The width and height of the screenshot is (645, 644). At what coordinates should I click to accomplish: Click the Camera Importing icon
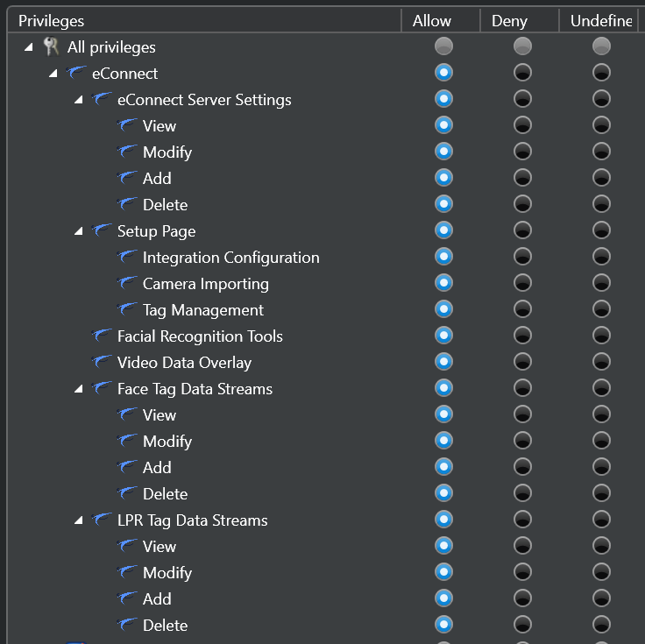[128, 284]
